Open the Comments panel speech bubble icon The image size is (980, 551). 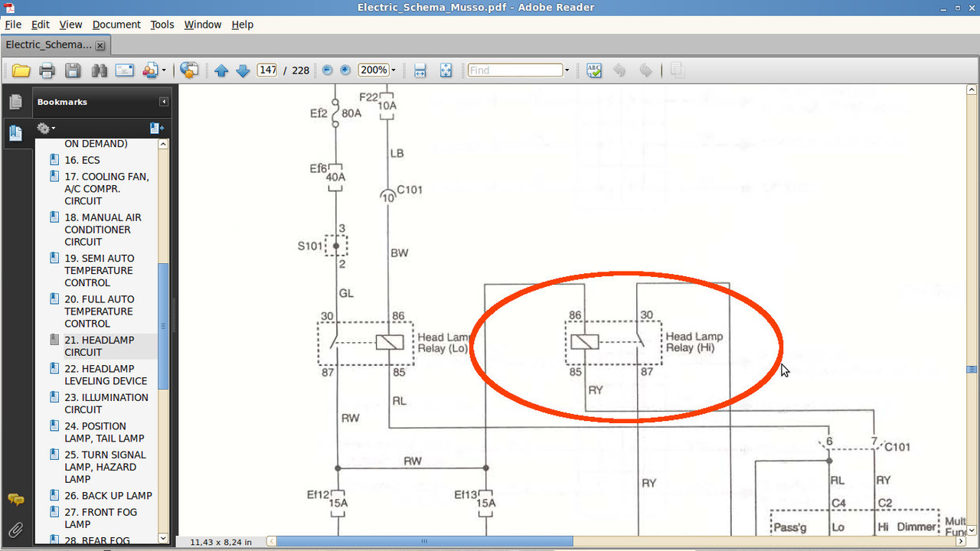point(15,500)
